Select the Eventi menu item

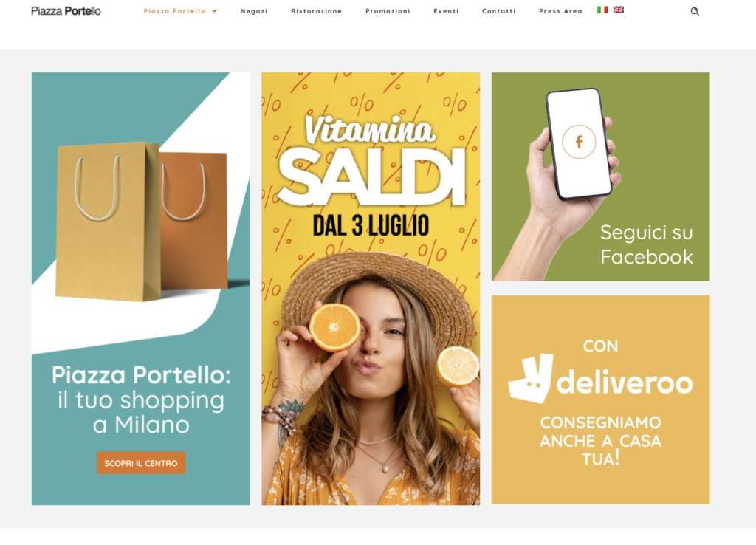coord(446,11)
